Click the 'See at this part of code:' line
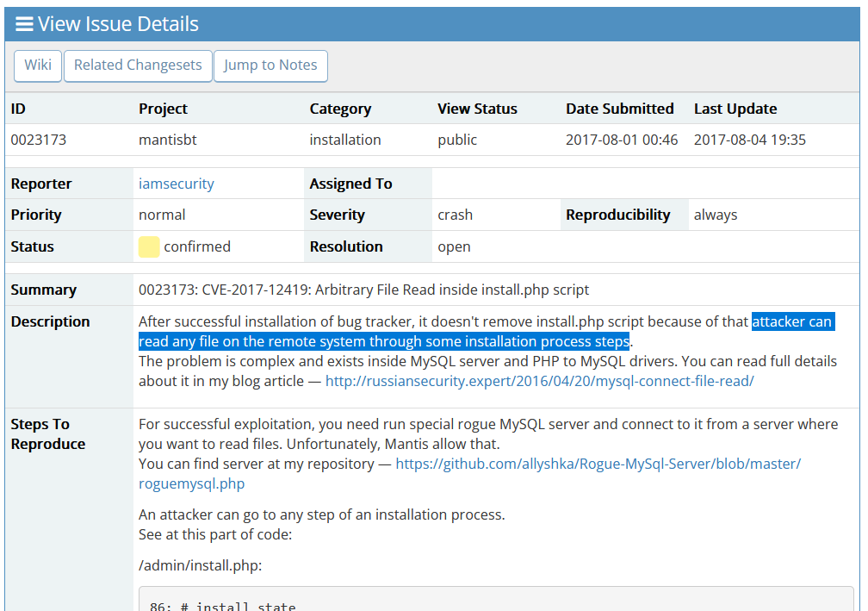Screen dimensions: 868x611 point(214,534)
